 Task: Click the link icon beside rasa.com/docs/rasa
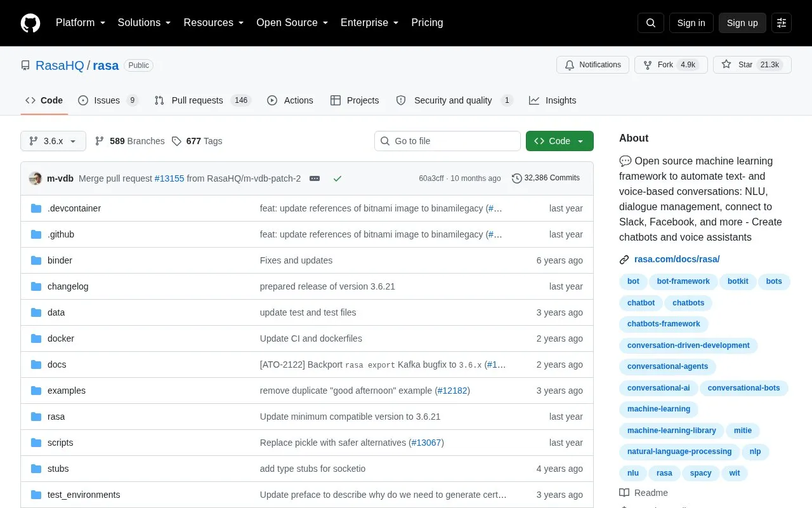point(624,259)
